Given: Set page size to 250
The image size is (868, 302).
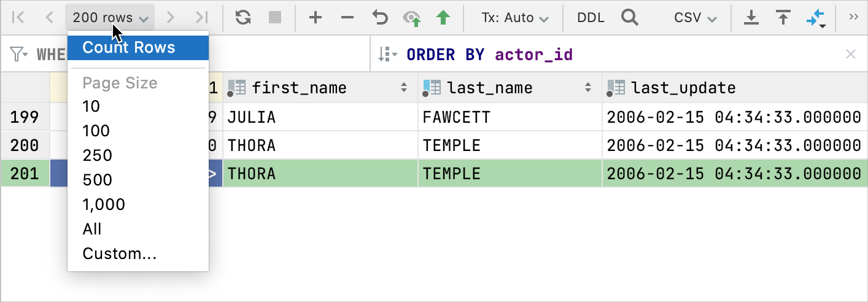Looking at the screenshot, I should tap(138, 155).
